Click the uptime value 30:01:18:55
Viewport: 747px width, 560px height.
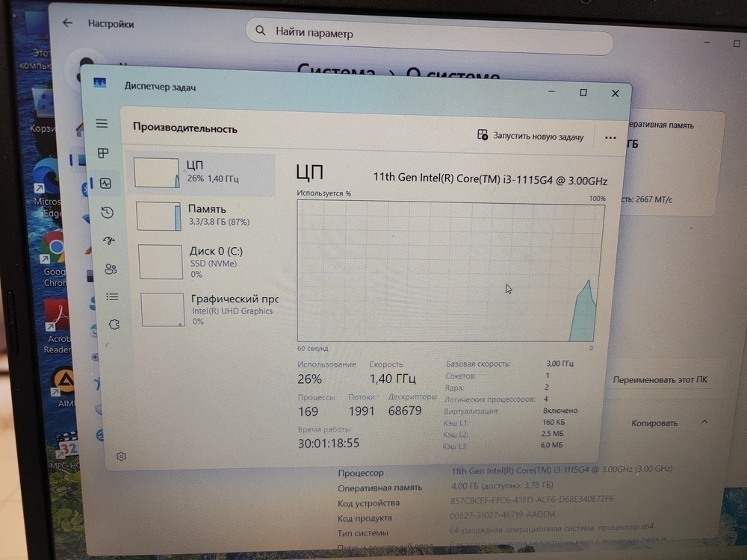pos(329,444)
